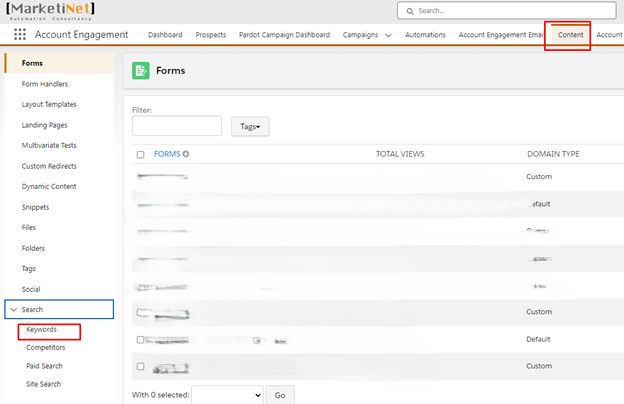Open Keywords under Search
The height and width of the screenshot is (404, 624).
[41, 330]
